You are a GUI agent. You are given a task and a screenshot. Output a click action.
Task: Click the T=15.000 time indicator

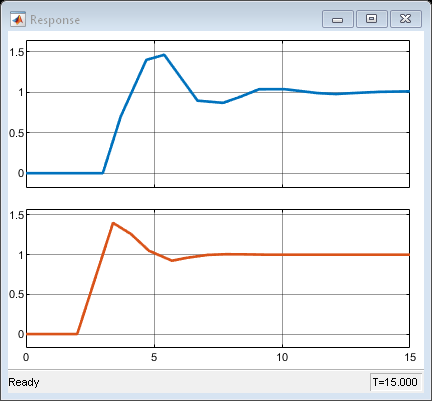[x=395, y=382]
